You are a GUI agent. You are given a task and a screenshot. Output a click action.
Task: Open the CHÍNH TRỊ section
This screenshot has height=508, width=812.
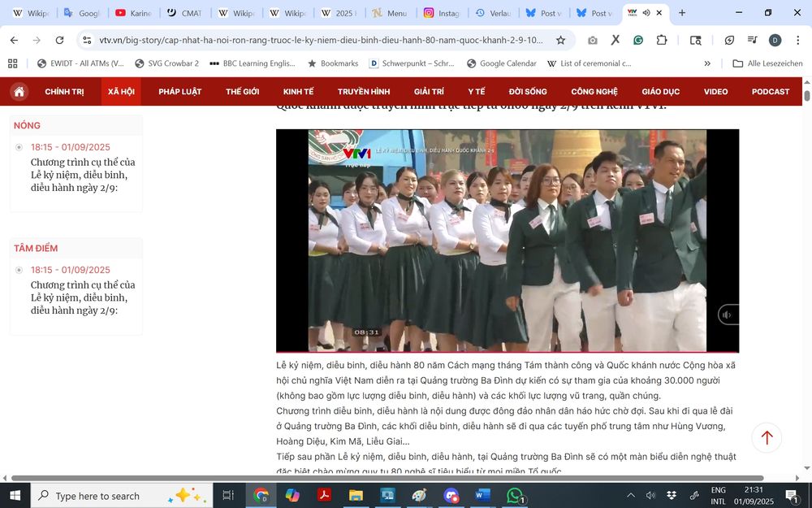click(64, 92)
